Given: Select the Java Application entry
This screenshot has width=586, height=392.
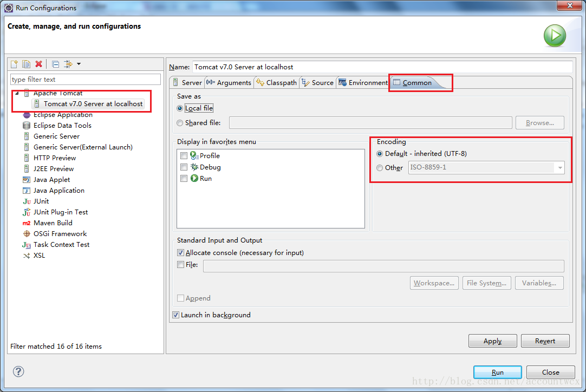Looking at the screenshot, I should (59, 191).
